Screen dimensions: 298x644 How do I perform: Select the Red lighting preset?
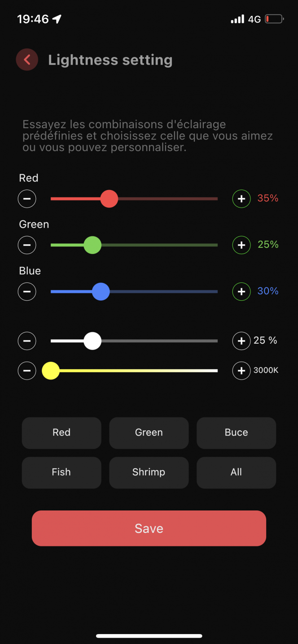point(61,433)
